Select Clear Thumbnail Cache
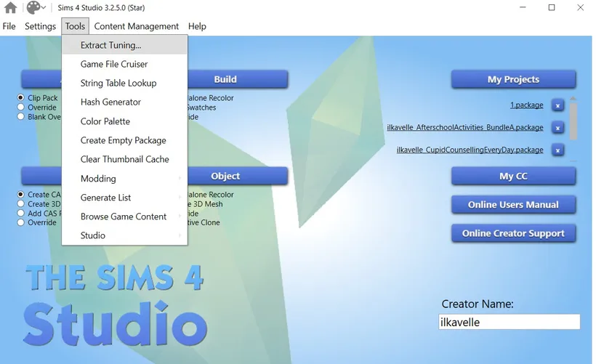Image resolution: width=596 pixels, height=364 pixels. (x=125, y=159)
